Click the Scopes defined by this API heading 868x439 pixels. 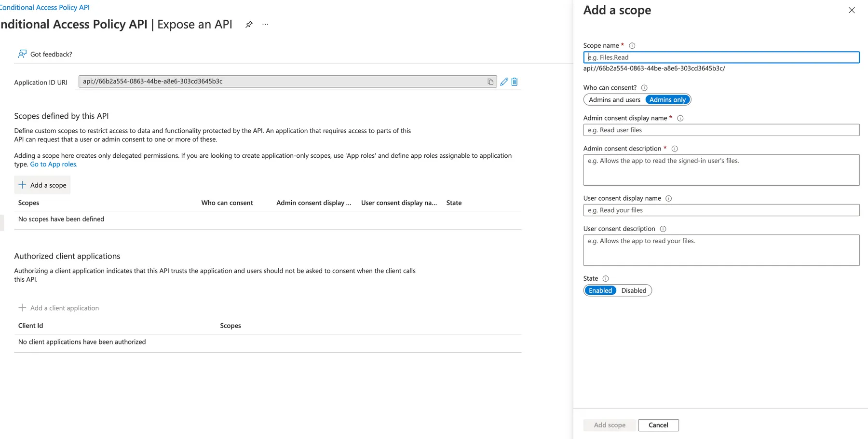click(61, 116)
